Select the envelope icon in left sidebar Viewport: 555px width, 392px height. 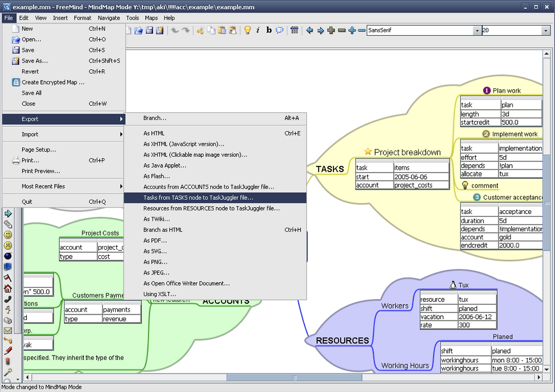point(8,330)
